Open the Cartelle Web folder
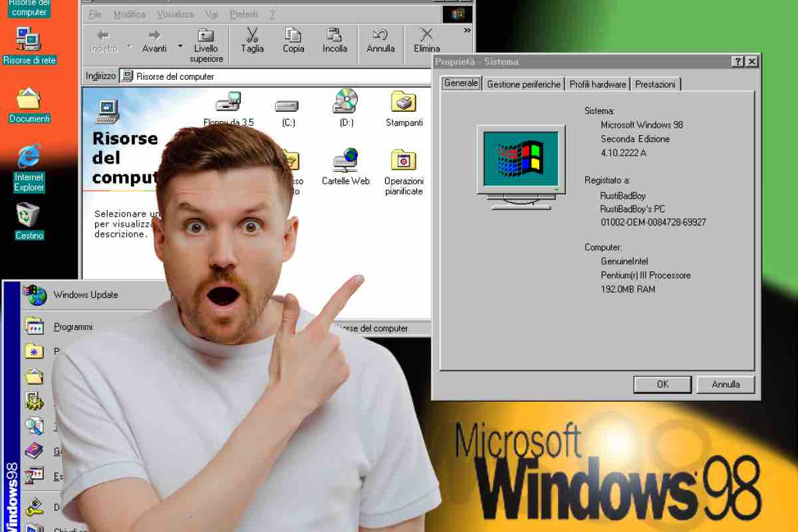The height and width of the screenshot is (532, 798). point(346,167)
